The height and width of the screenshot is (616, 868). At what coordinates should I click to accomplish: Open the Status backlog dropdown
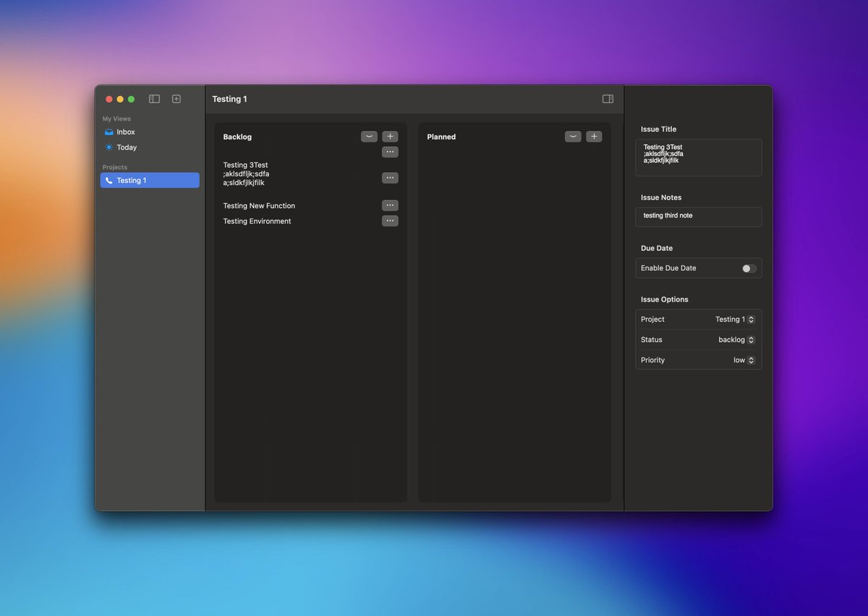click(736, 340)
